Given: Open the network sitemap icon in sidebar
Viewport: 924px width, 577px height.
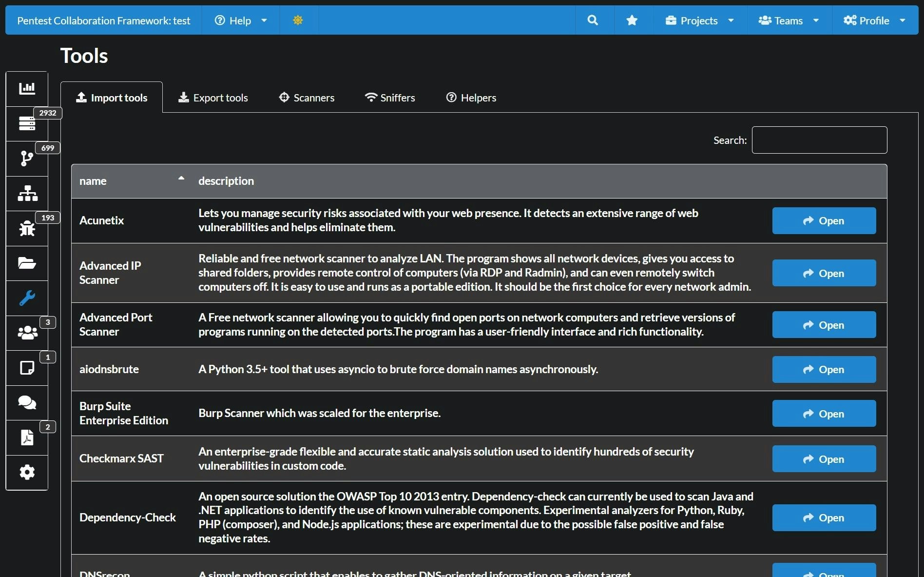Looking at the screenshot, I should (x=27, y=194).
